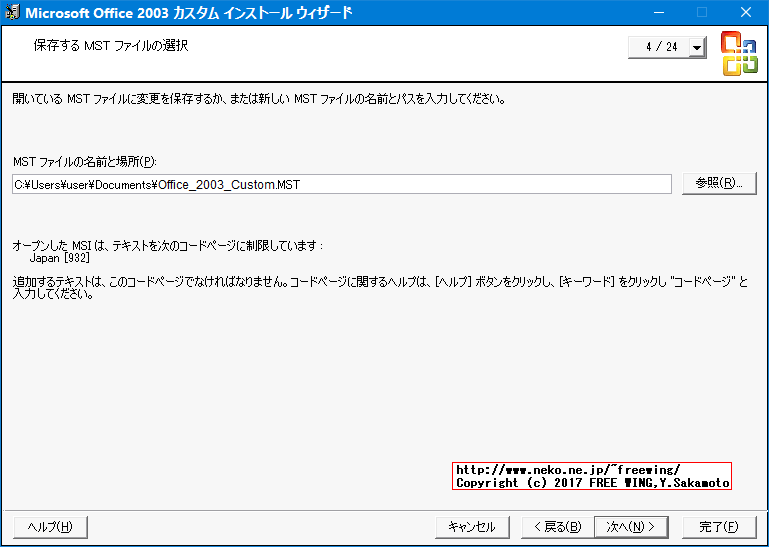This screenshot has width=769, height=547.
Task: Click the Japan [932] code page text
Action: tap(60, 258)
